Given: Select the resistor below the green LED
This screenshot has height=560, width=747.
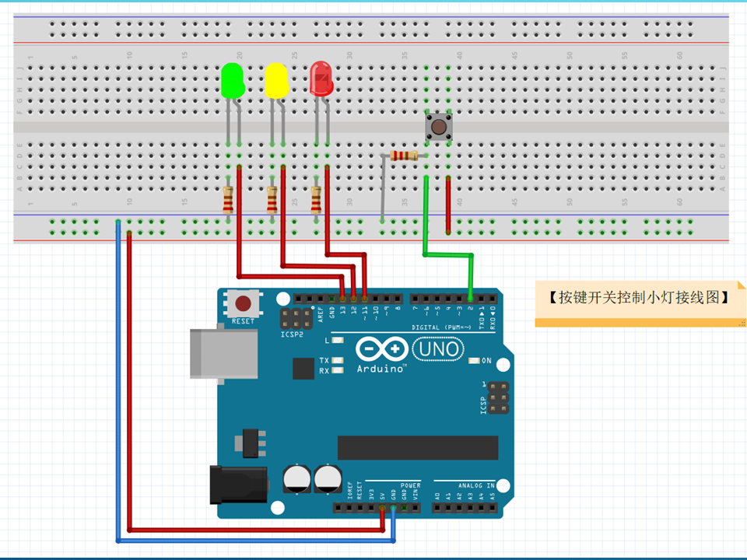Looking at the screenshot, I should [x=228, y=200].
